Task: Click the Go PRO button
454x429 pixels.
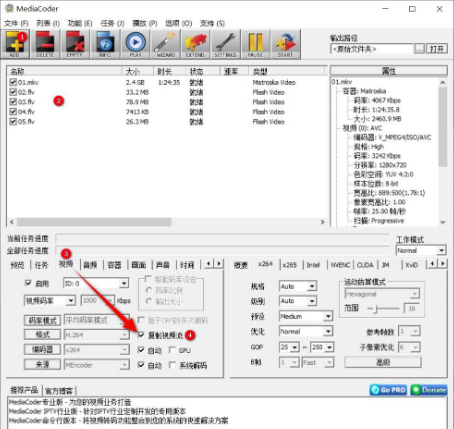Action: pyautogui.click(x=388, y=390)
